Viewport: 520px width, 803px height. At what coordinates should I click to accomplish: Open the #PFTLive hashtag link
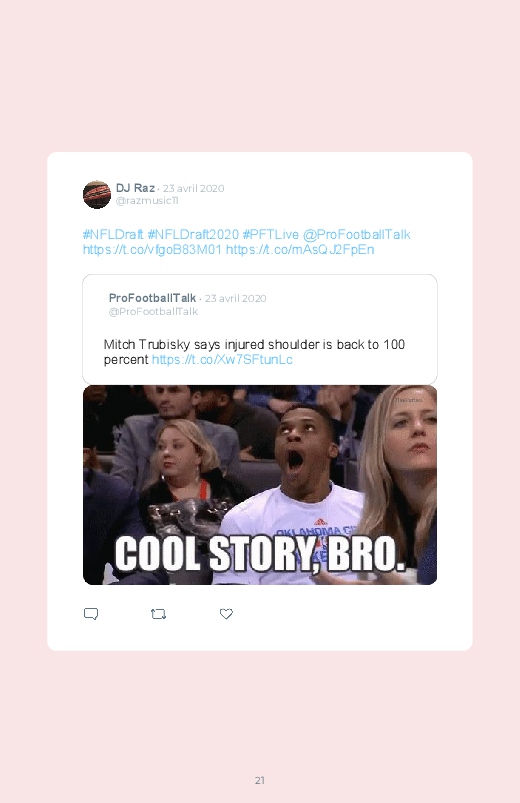271,235
